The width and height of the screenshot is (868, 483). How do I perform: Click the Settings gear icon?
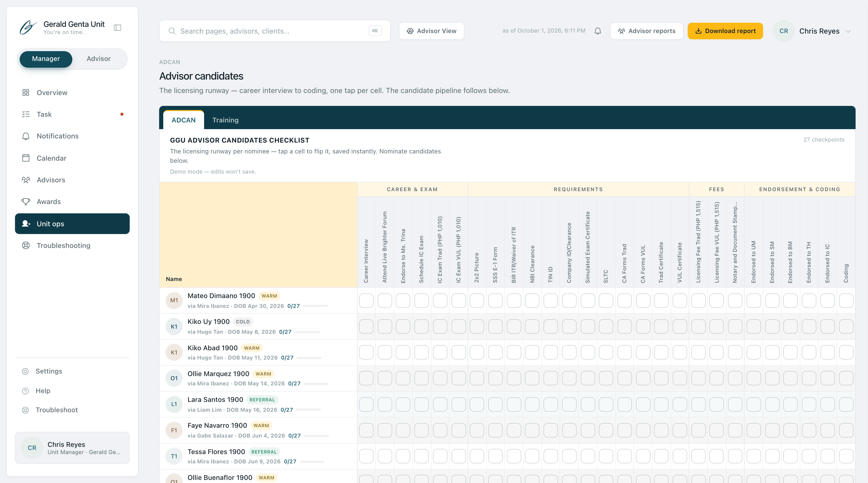25,371
